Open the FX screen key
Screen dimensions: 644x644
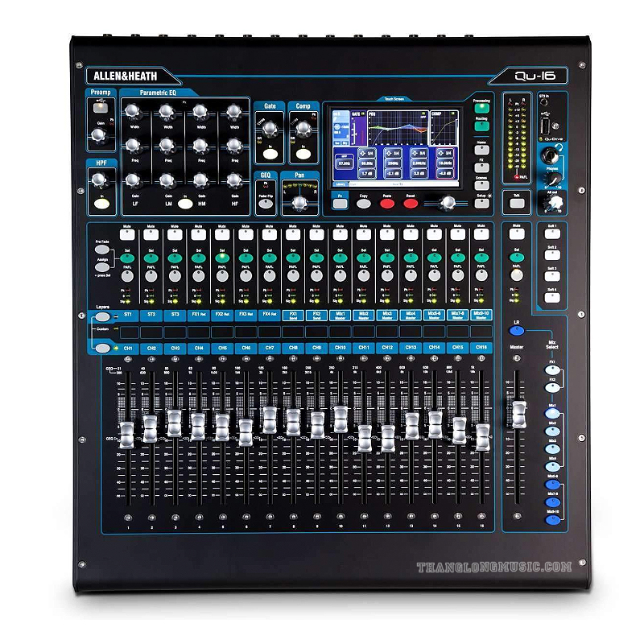481,167
